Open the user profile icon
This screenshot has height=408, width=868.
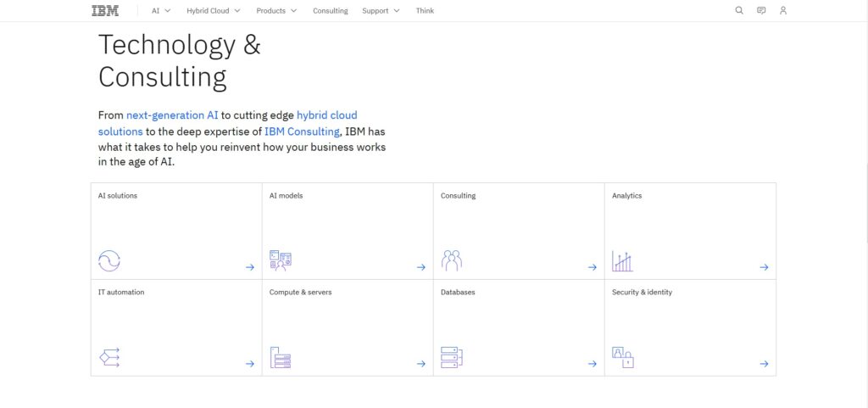(782, 10)
